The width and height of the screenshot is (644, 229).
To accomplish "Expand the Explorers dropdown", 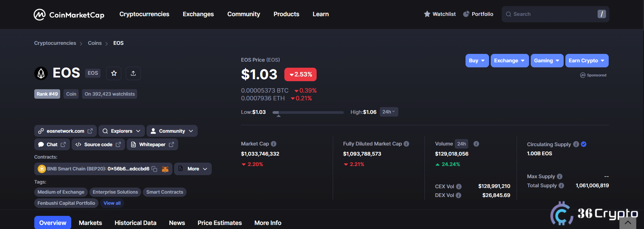I will [x=121, y=131].
